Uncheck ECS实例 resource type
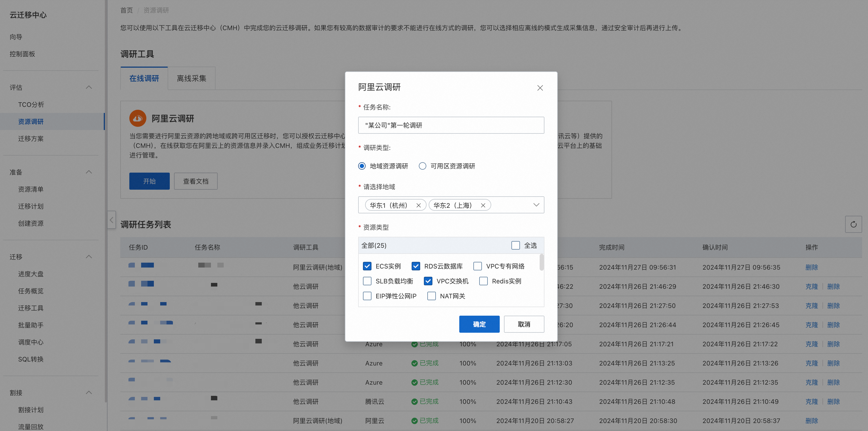The height and width of the screenshot is (431, 868). [367, 266]
